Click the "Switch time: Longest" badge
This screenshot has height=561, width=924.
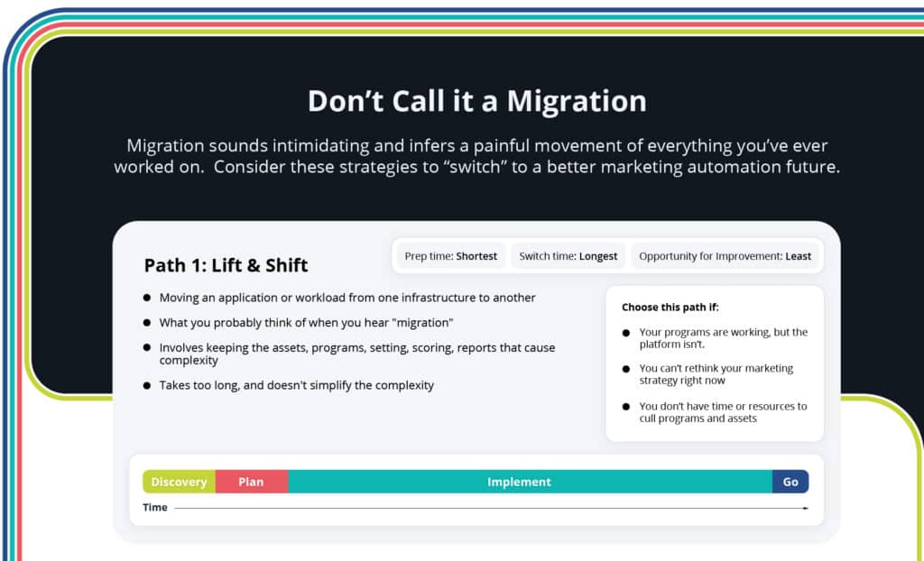coord(568,256)
